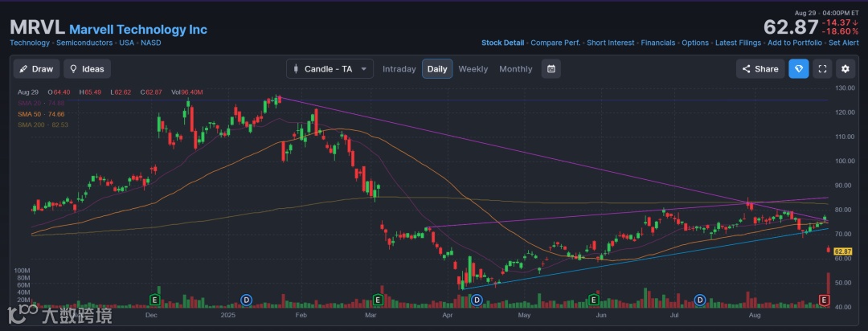
Task: Open Short Interest link
Action: [x=611, y=43]
